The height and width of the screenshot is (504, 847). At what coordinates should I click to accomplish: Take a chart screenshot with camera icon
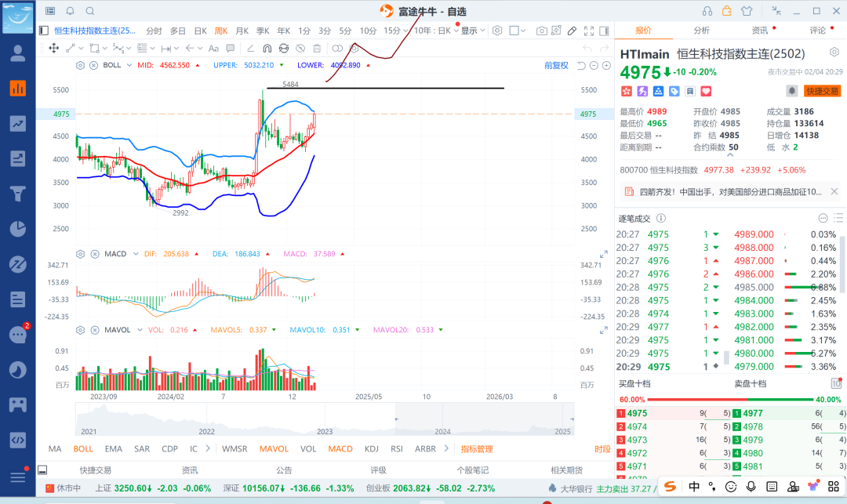[x=541, y=31]
